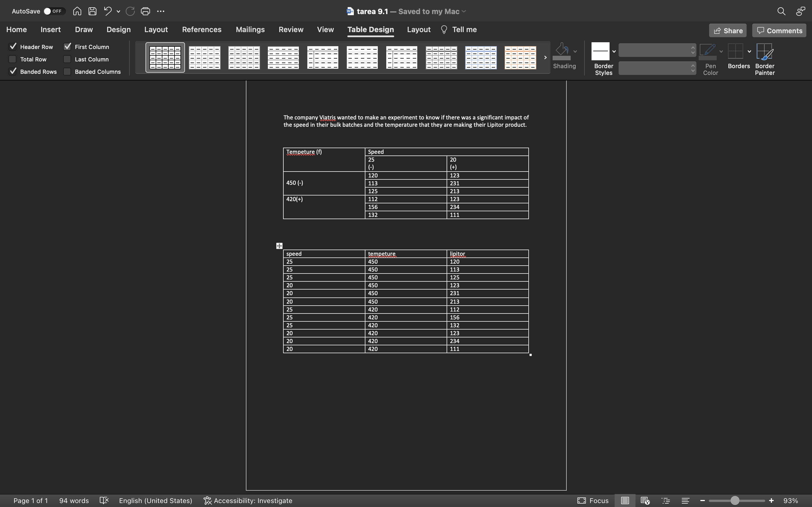Click the Undo arrow icon

coord(107,11)
